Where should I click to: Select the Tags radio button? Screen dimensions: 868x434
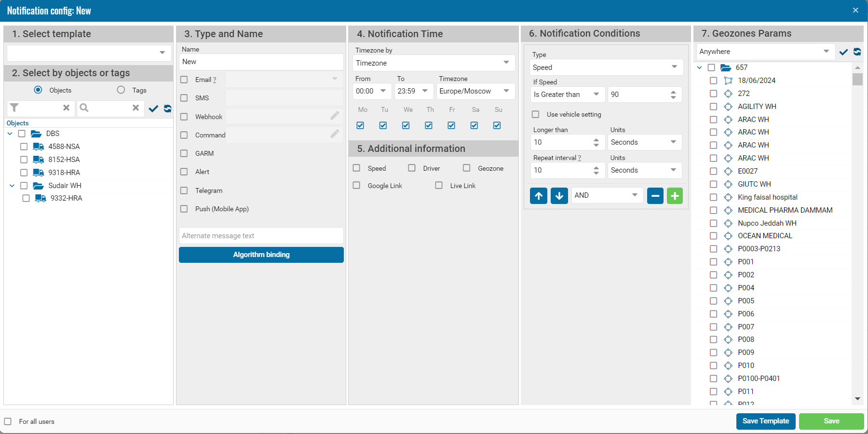121,90
